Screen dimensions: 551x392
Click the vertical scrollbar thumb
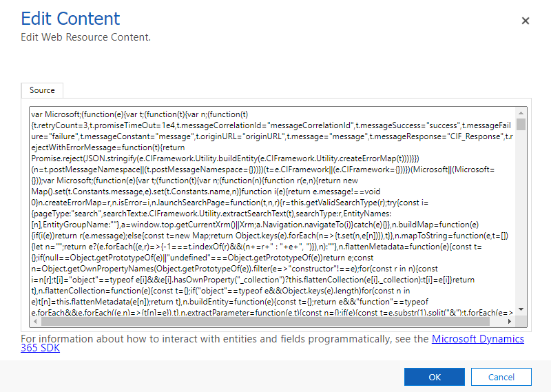pos(521,125)
